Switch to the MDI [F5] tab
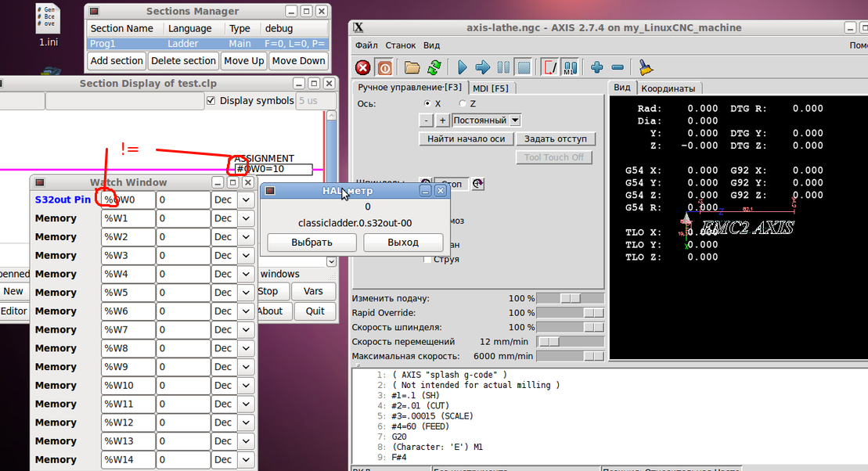Screen dimensions: 868x471 [491, 88]
